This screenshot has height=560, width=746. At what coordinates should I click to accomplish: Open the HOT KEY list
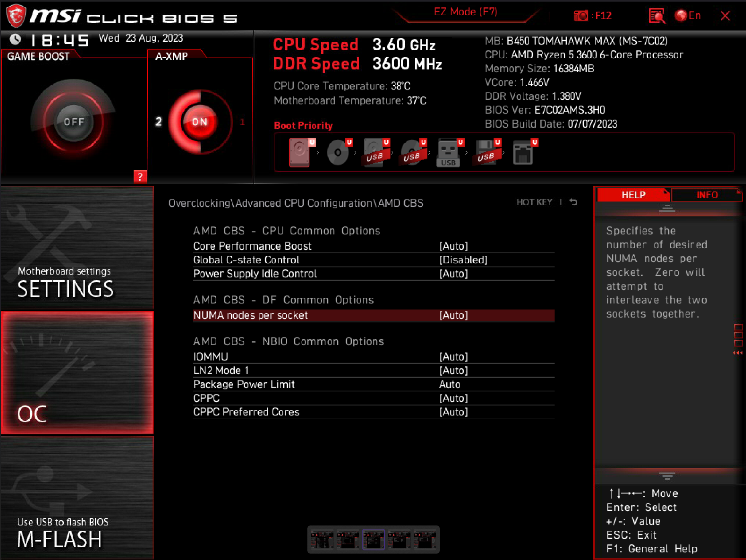(x=534, y=202)
